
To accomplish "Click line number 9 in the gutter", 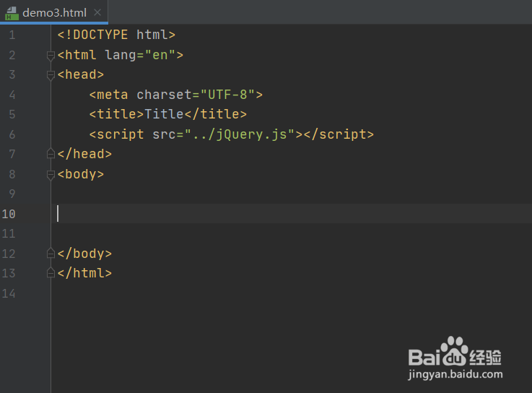I will [12, 194].
